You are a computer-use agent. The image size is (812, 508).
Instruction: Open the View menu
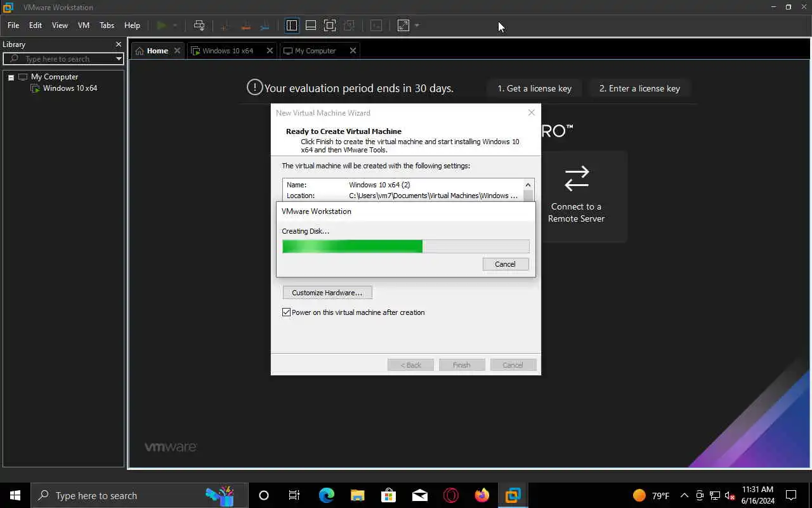60,25
